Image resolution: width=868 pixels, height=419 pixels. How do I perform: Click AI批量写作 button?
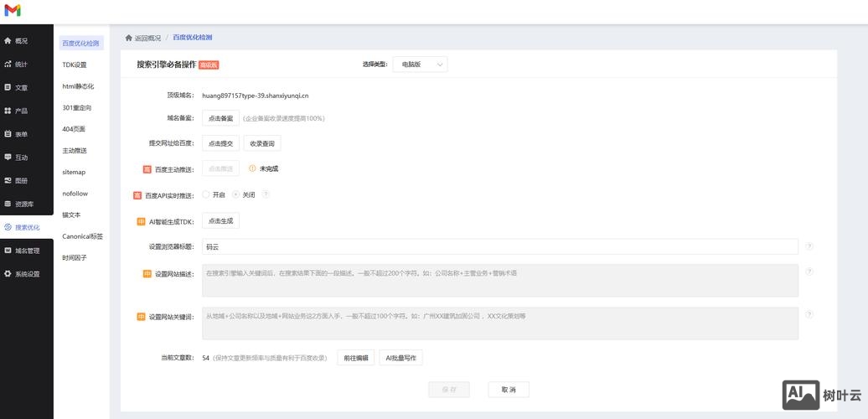[x=401, y=358]
